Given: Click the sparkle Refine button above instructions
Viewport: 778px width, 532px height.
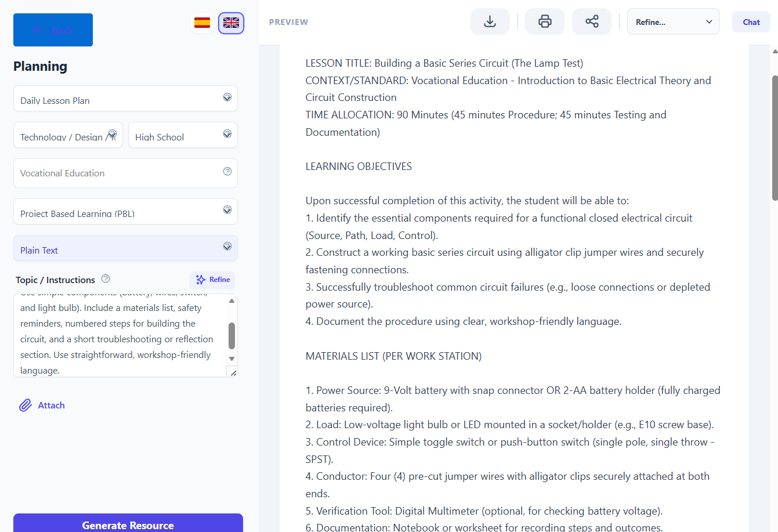Looking at the screenshot, I should coord(212,280).
